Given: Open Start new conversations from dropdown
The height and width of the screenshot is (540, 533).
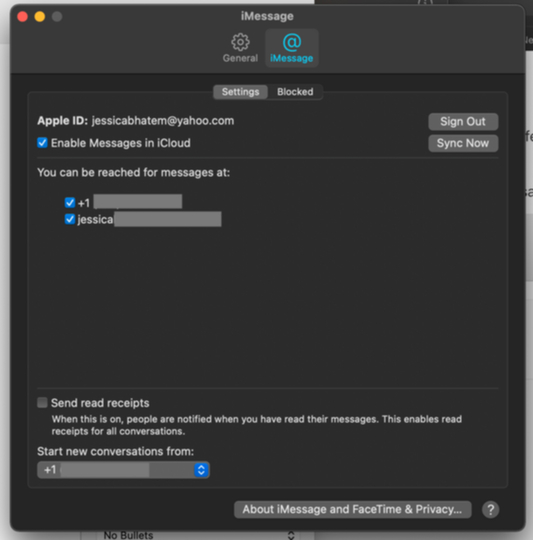Looking at the screenshot, I should [x=123, y=470].
